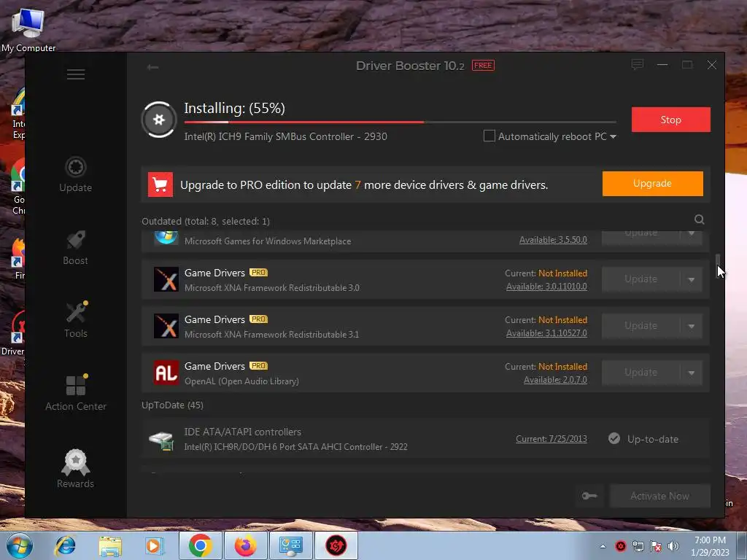Expand the Automatically reboot PC dropdown arrow
Viewport: 747px width, 560px height.
(613, 136)
